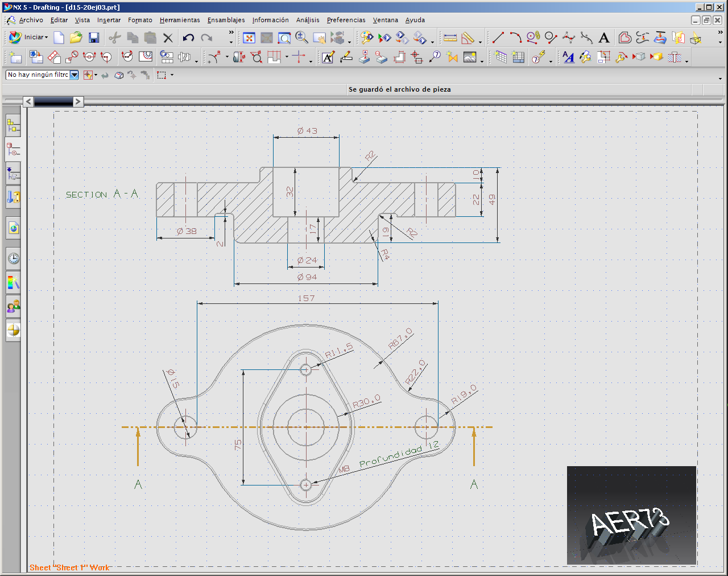Expand the View toolbar options arrow
This screenshot has width=728, height=576.
350,42
